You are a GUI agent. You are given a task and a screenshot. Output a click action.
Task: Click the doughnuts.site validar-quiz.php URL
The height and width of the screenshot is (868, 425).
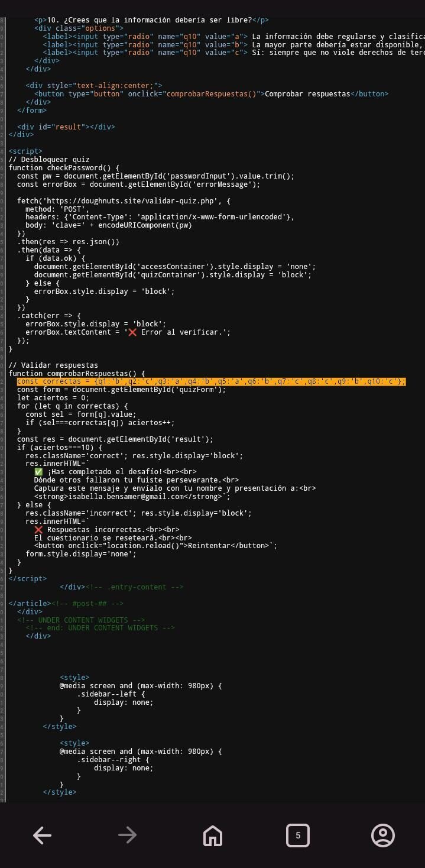click(x=129, y=200)
